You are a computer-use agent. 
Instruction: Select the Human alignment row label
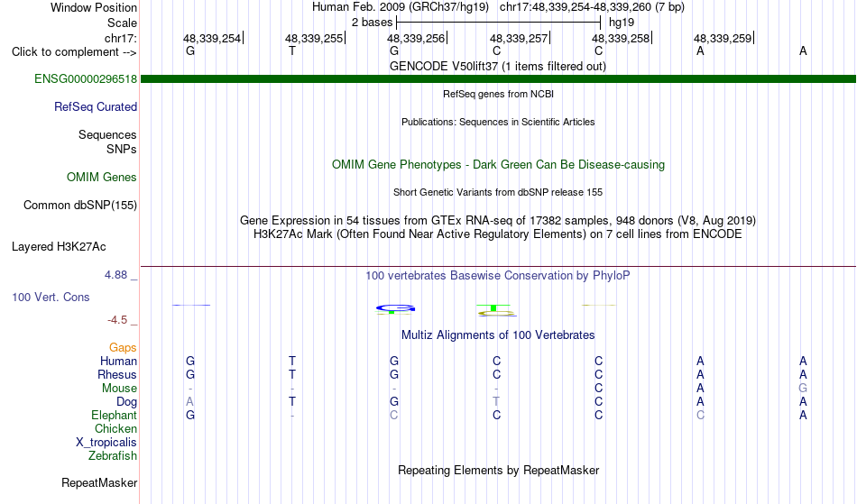pyautogui.click(x=118, y=361)
